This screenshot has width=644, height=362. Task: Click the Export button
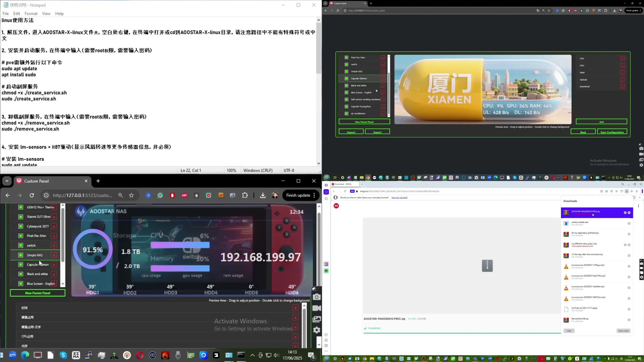coord(377,132)
